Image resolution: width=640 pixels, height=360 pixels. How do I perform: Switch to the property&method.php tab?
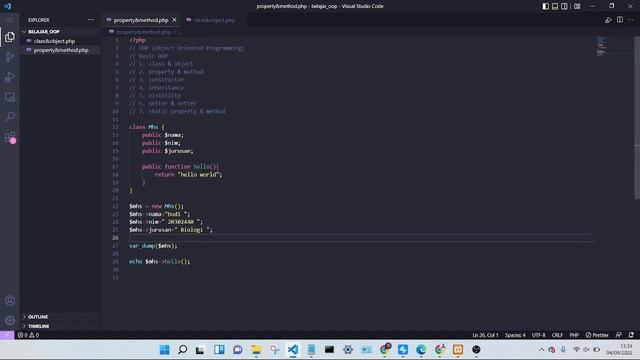tap(141, 20)
